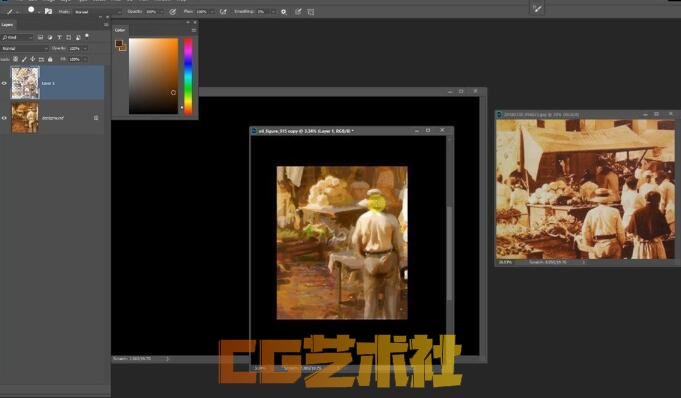
Task: Click the layer Fill value field
Action: tap(75, 59)
